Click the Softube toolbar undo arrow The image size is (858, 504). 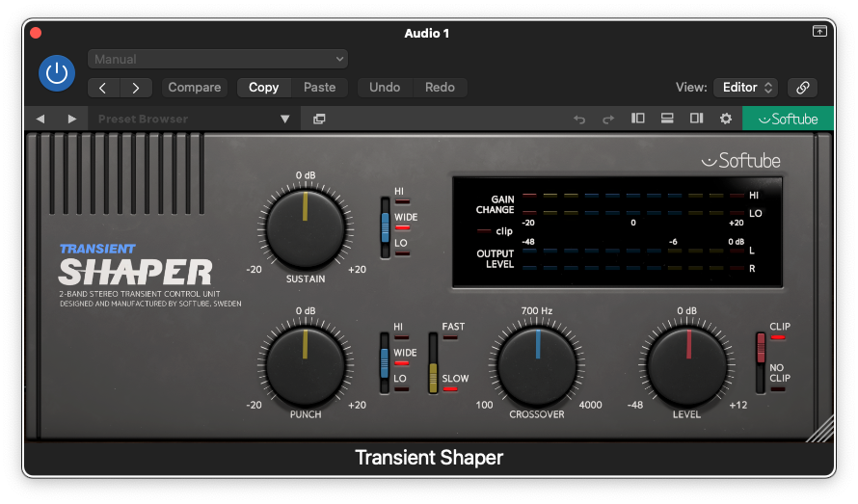(579, 119)
